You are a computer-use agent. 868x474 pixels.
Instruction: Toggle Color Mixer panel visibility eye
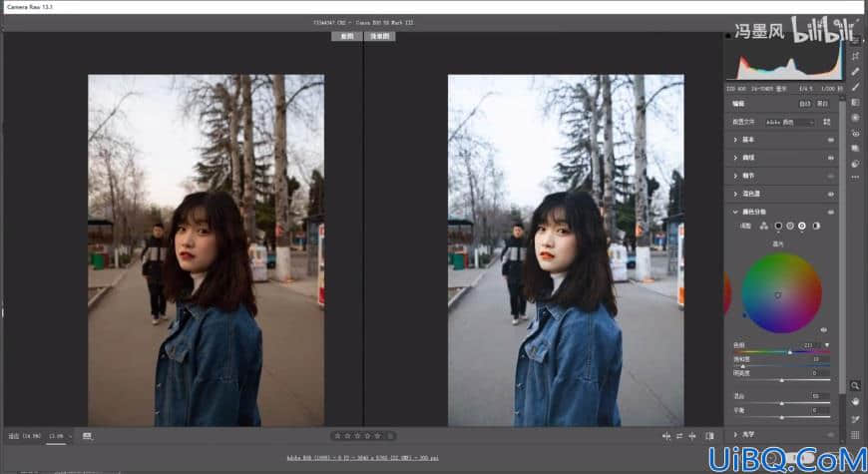coord(830,194)
